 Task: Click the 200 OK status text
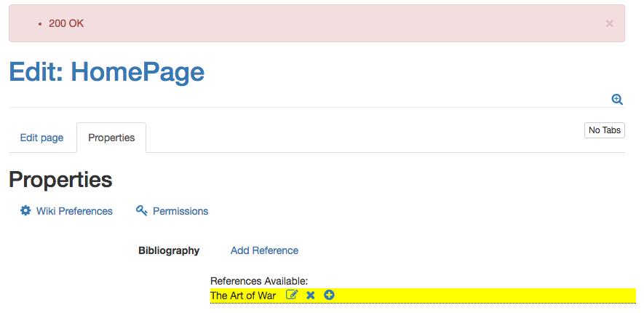click(x=66, y=24)
